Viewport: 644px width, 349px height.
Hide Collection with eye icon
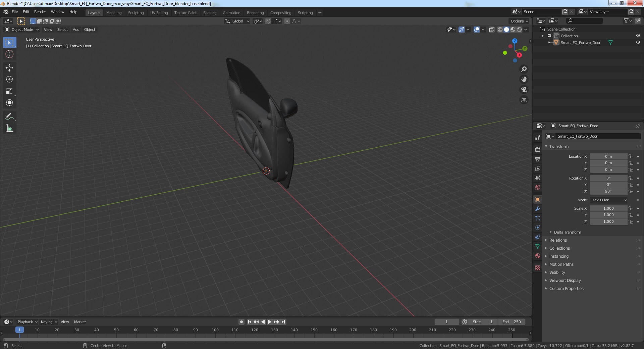point(638,36)
